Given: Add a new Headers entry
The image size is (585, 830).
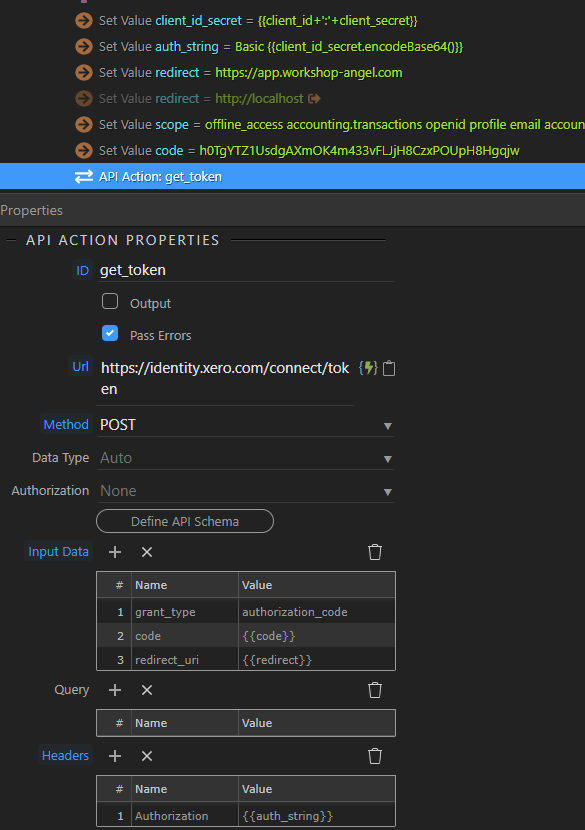Looking at the screenshot, I should [x=115, y=756].
